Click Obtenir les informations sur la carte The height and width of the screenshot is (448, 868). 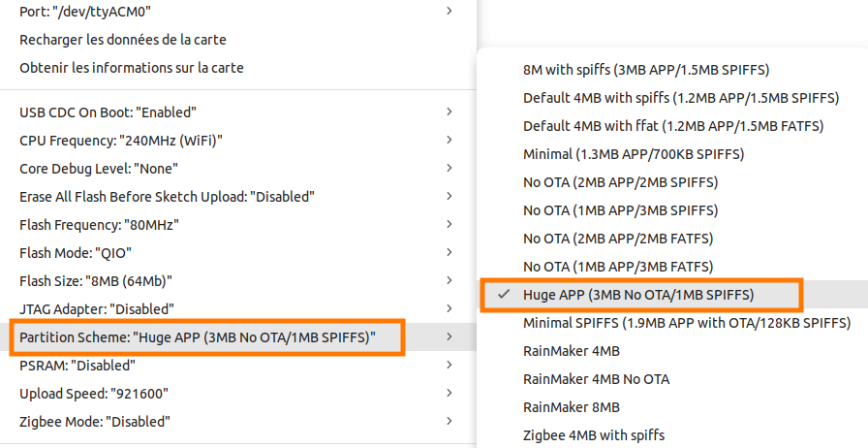132,68
